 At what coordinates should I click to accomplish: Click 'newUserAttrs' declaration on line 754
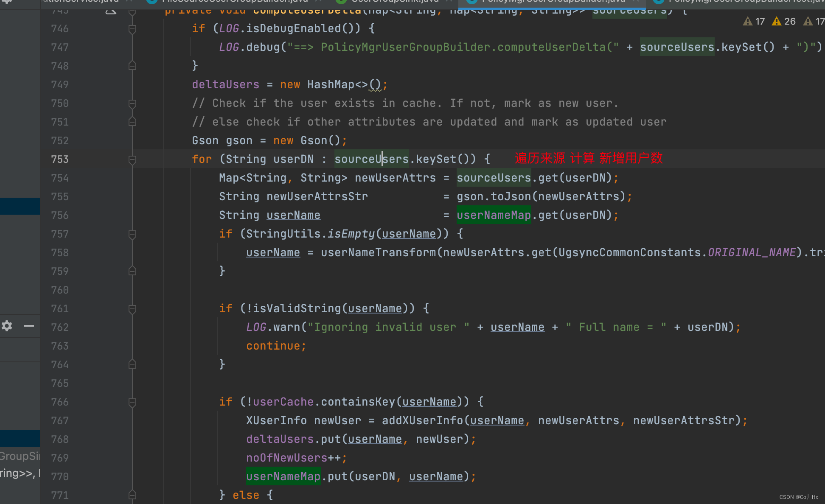(x=396, y=178)
